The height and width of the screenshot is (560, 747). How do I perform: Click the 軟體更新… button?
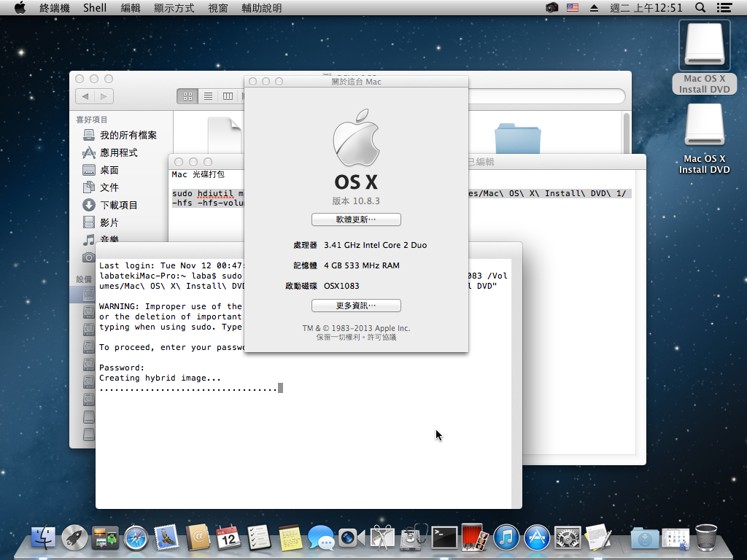[356, 219]
